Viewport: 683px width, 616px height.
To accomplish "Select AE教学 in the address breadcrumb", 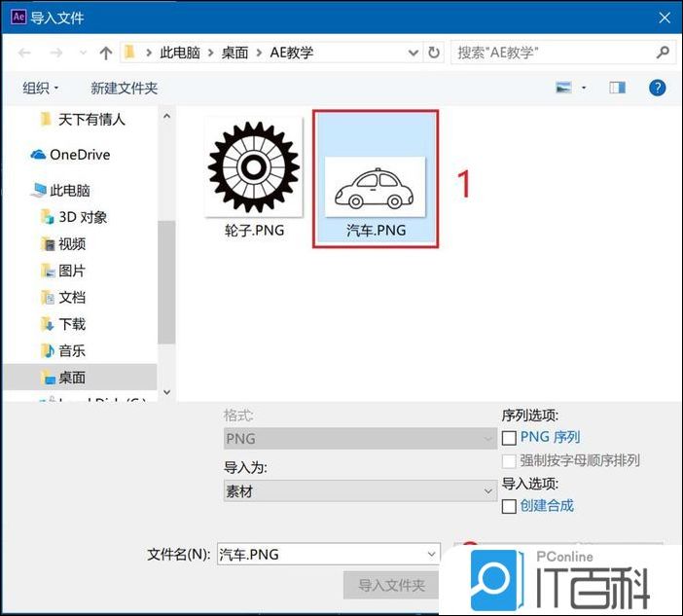I will pos(291,53).
